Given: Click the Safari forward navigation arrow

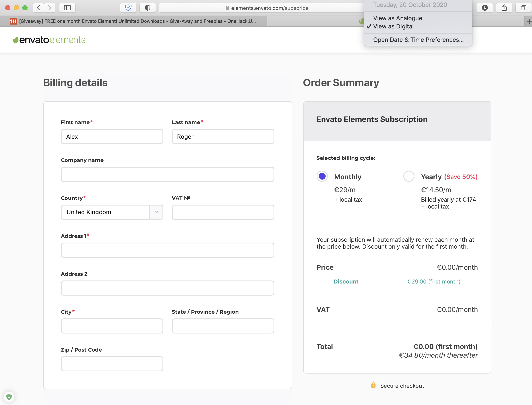Looking at the screenshot, I should (50, 8).
